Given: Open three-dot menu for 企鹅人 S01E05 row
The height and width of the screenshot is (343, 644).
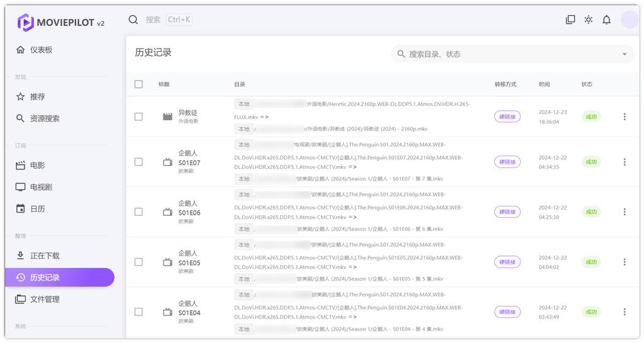Looking at the screenshot, I should pyautogui.click(x=625, y=262).
